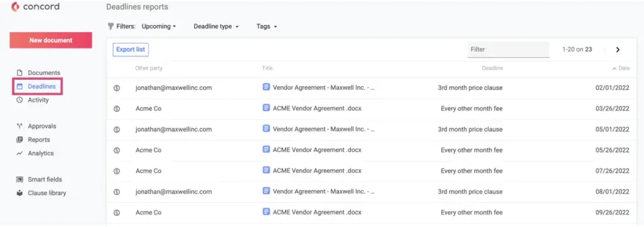This screenshot has height=227, width=644.
Task: Click dollar icon on the 08/01/2022 row
Action: coord(116,192)
